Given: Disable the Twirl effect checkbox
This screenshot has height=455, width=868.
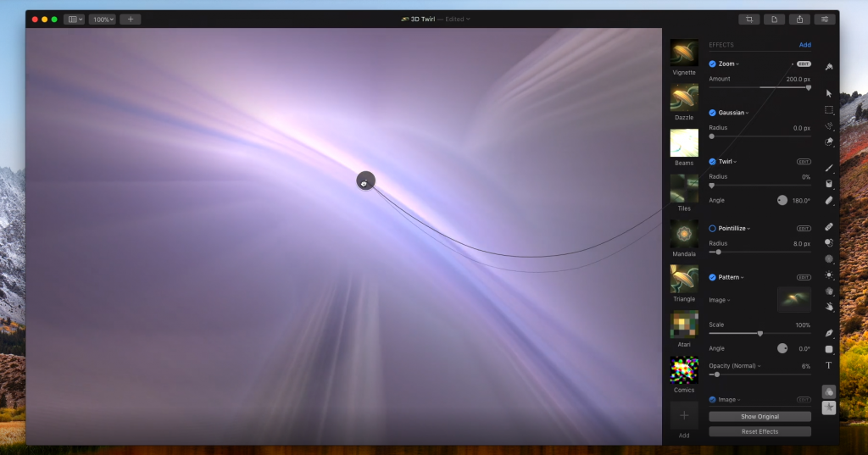Looking at the screenshot, I should click(712, 162).
